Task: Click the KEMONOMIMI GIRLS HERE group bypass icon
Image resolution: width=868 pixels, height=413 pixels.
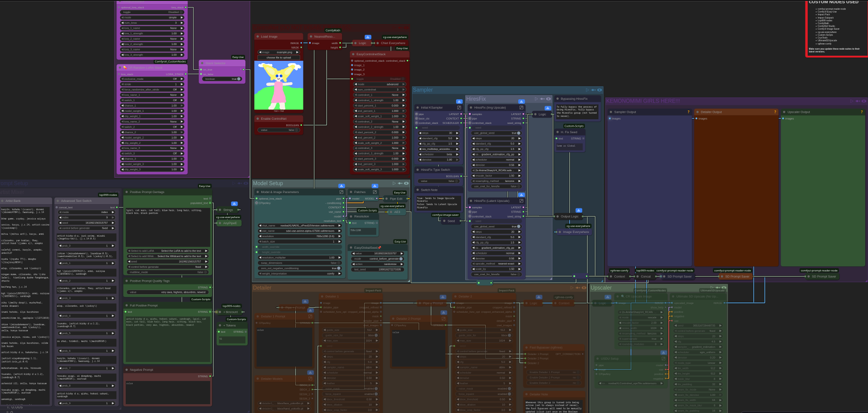Action: [x=857, y=101]
